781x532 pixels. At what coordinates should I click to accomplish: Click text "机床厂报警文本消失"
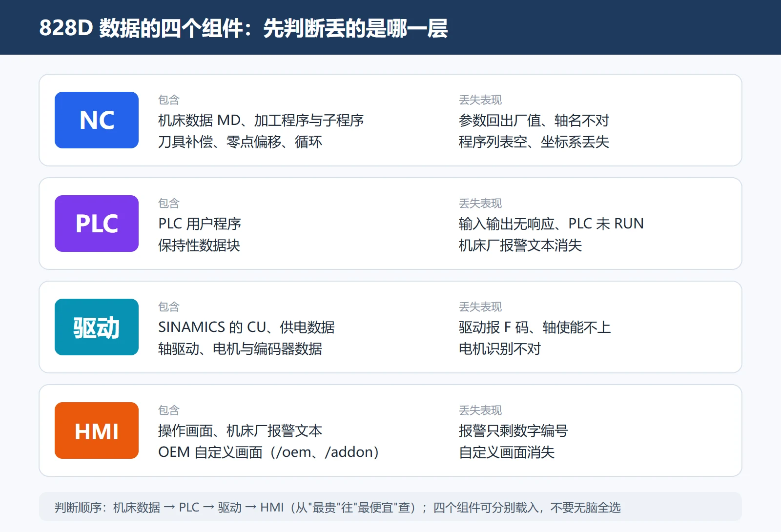click(x=520, y=245)
